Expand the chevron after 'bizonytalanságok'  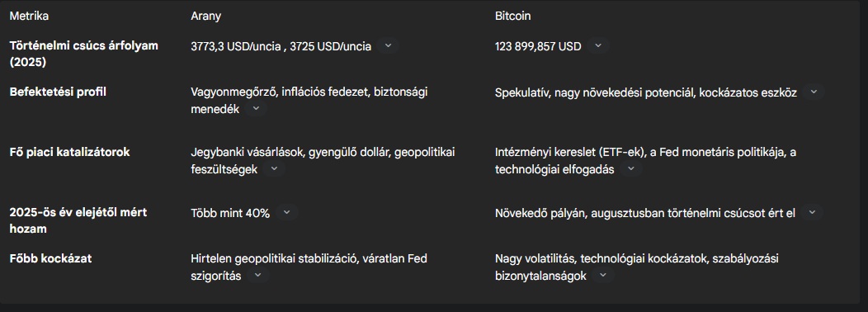[603, 275]
